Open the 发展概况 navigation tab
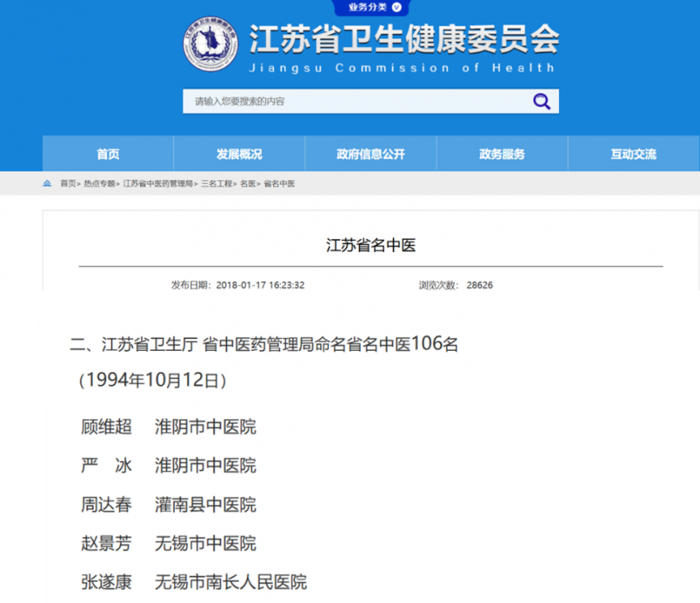The image size is (700, 603). pos(239,154)
